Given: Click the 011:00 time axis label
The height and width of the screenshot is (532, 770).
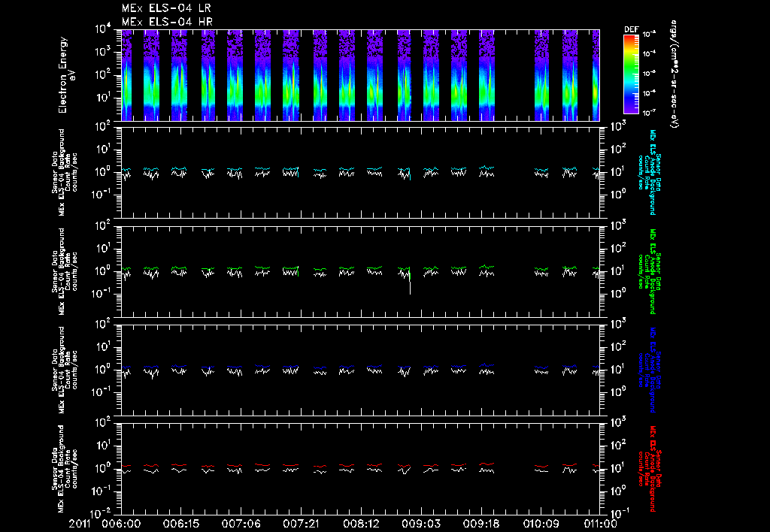Looking at the screenshot, I should point(599,524).
